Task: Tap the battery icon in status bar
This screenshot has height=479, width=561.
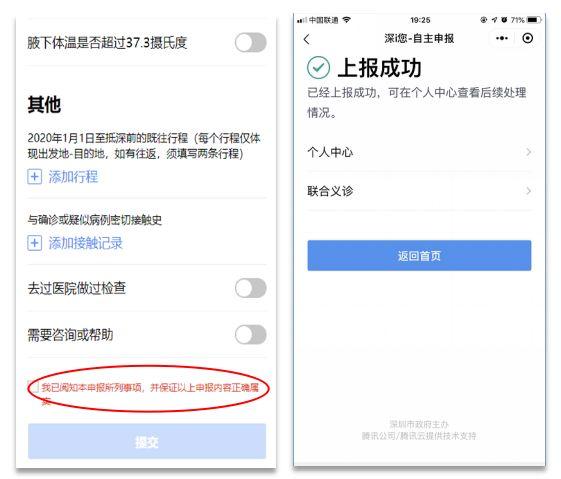Action: click(x=534, y=20)
